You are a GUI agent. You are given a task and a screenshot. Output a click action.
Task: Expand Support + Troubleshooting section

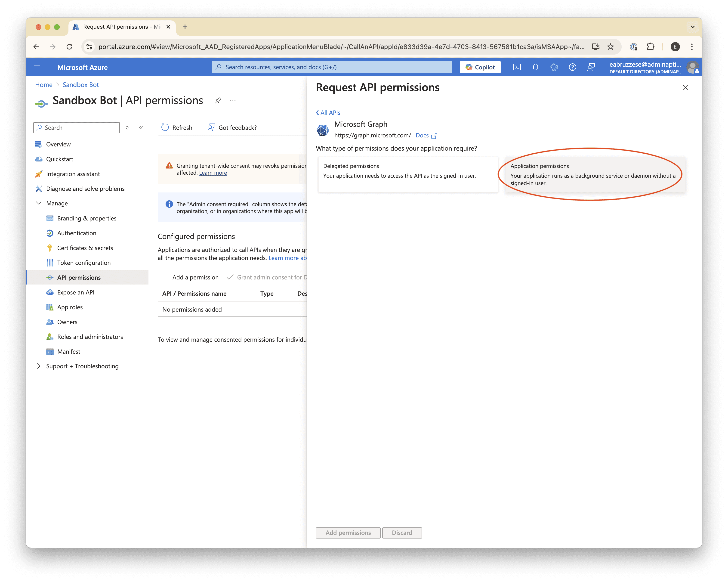coord(39,366)
